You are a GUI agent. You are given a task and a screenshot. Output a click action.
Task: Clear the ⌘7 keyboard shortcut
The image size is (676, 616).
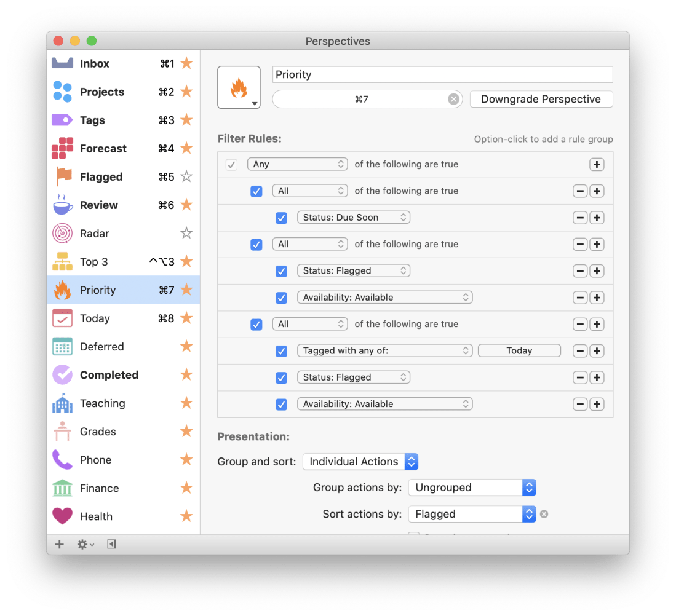pos(453,99)
